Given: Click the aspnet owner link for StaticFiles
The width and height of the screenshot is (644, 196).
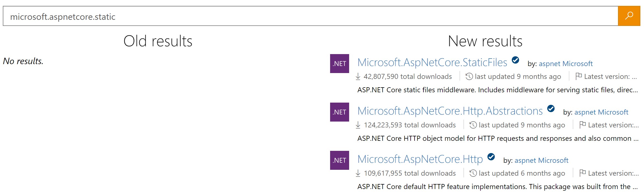Looking at the screenshot, I should [x=550, y=64].
